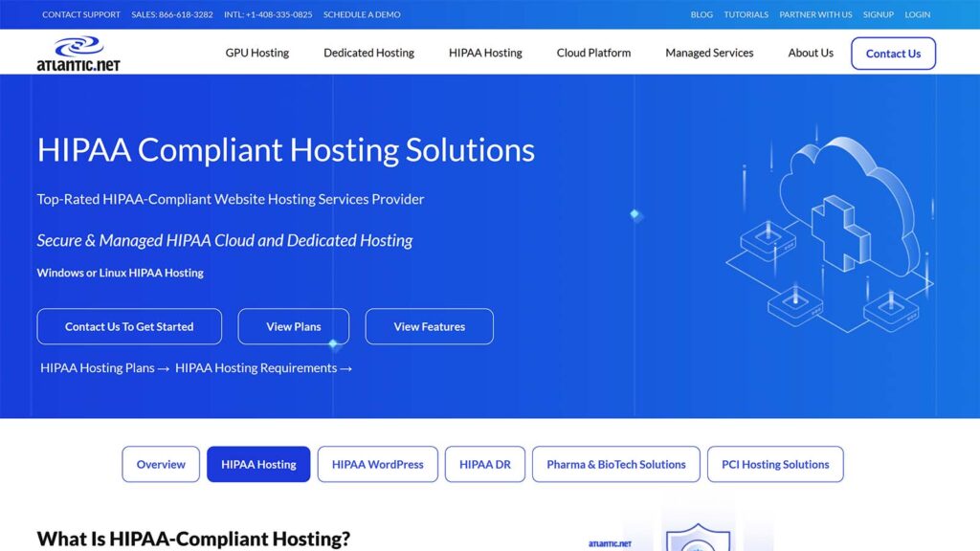Click the Contact Us header button

tap(893, 54)
